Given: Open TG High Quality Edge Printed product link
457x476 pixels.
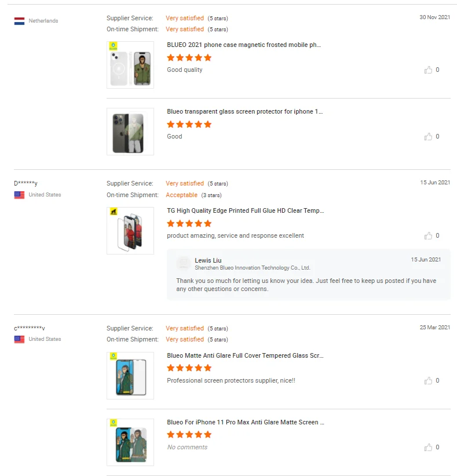Looking at the screenshot, I should click(x=245, y=210).
